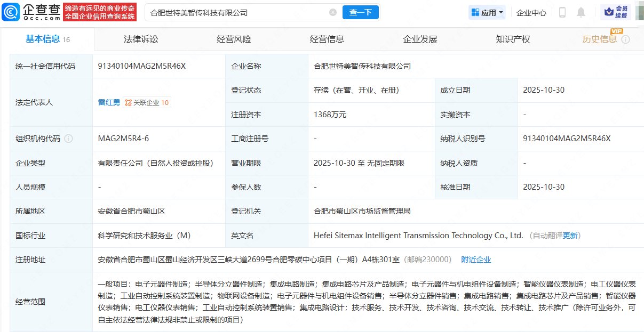
Task: Click 更新 next to the English name
Action: pos(570,236)
